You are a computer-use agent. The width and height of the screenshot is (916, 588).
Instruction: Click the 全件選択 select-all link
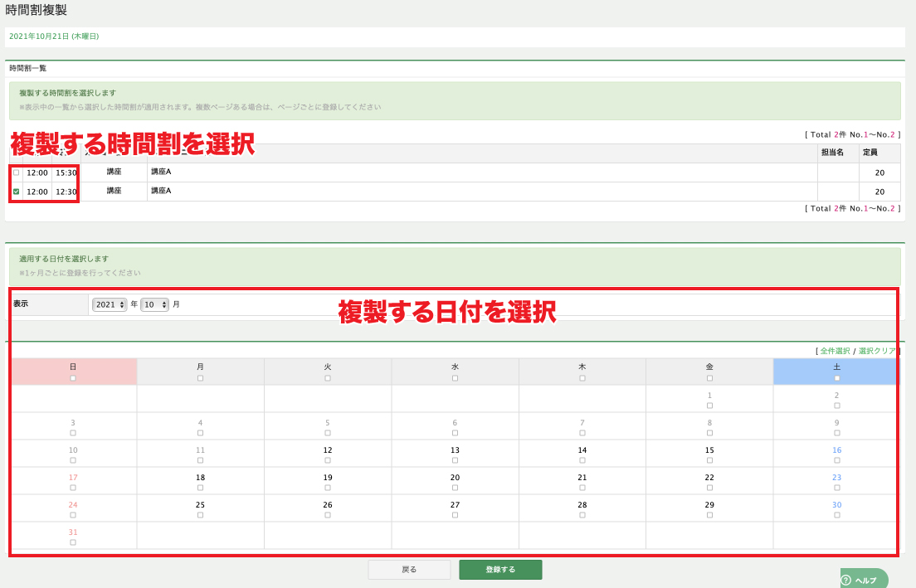click(835, 351)
